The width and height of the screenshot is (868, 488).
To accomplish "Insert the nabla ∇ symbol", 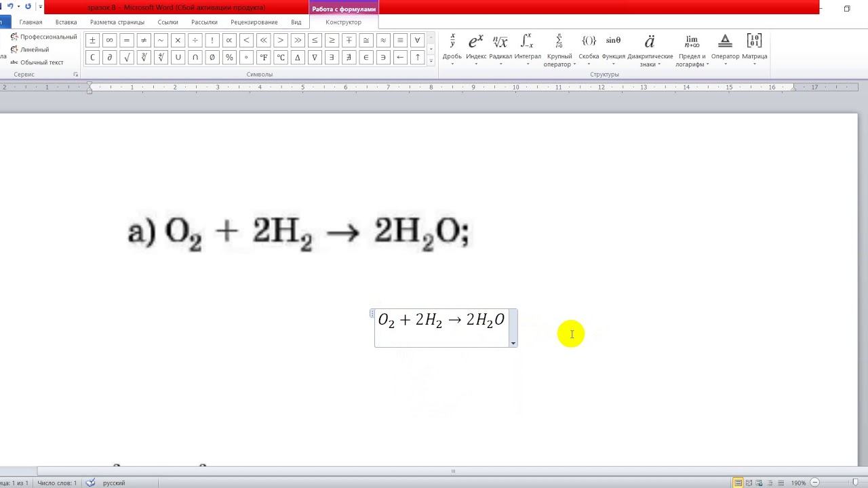I will 315,58.
